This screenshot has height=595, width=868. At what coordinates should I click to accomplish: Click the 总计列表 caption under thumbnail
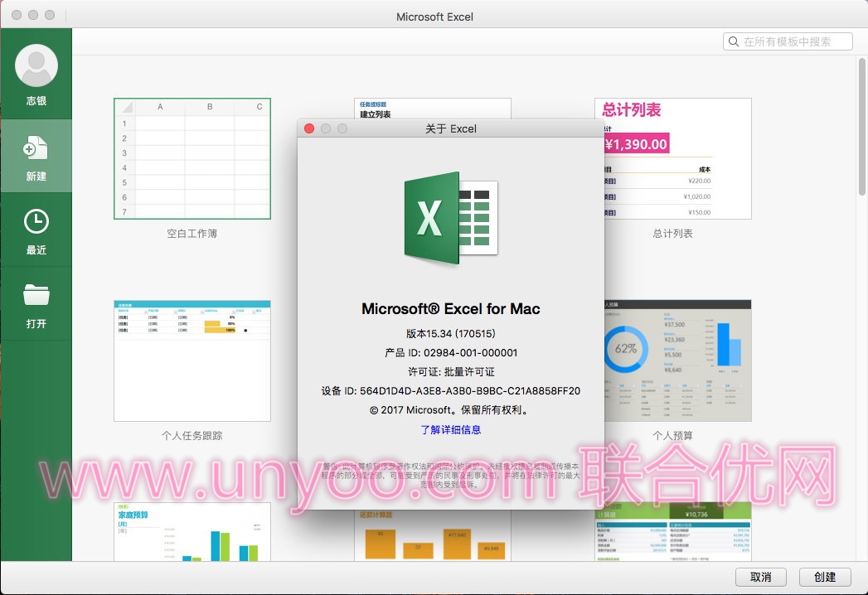(x=672, y=234)
